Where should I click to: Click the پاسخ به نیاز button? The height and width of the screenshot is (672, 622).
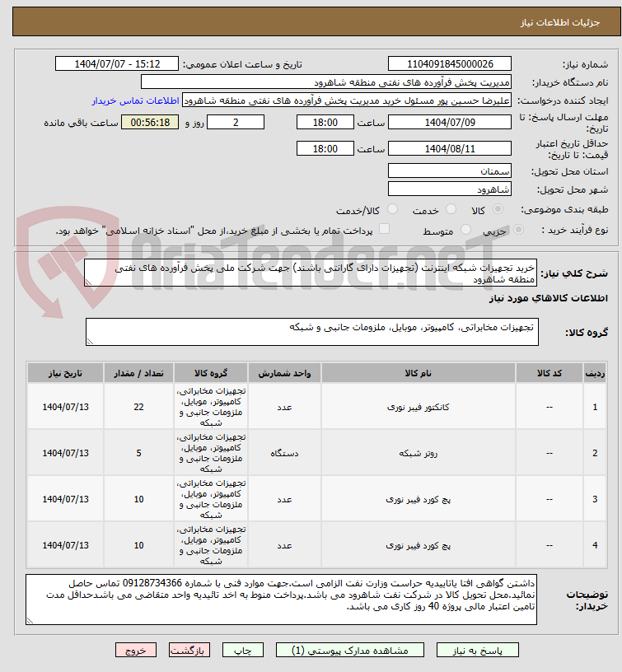click(x=478, y=650)
